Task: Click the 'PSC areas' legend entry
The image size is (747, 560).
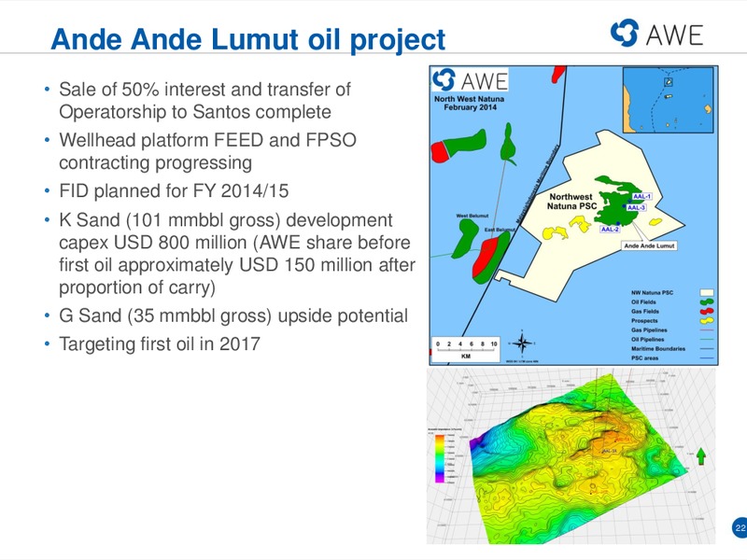Action: tap(672, 358)
